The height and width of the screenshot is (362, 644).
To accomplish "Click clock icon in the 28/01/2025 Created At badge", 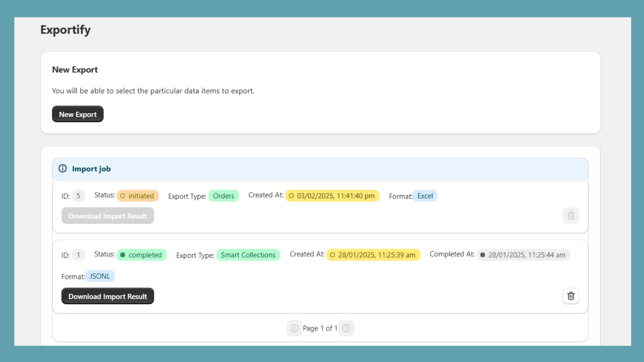I will click(333, 255).
